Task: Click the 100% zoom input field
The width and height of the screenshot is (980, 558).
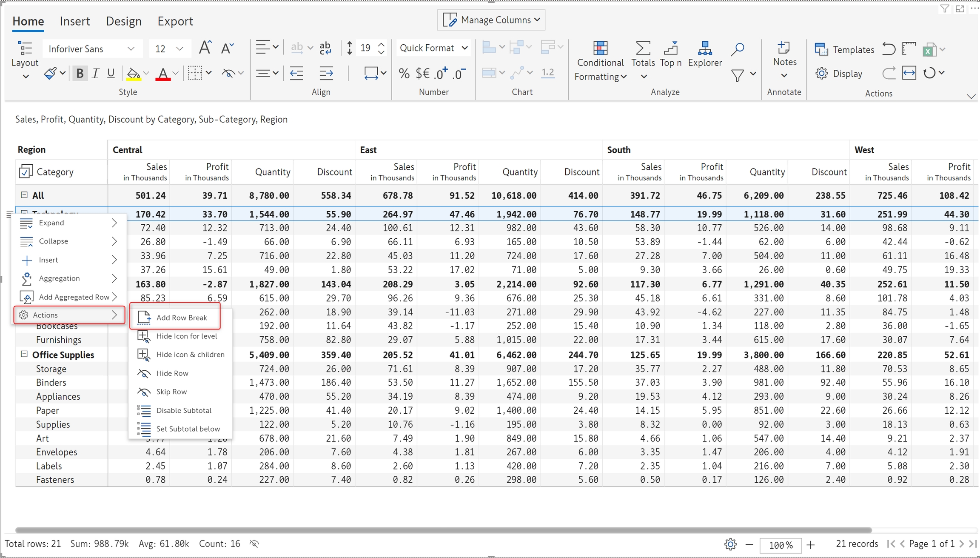Action: [781, 545]
